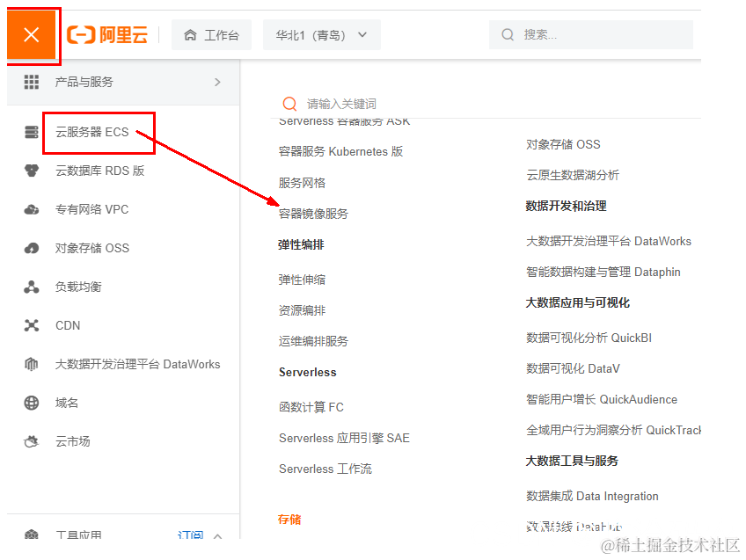This screenshot has height=560, width=746.
Task: Open 对象存储 OSS in product list
Action: pyautogui.click(x=563, y=144)
